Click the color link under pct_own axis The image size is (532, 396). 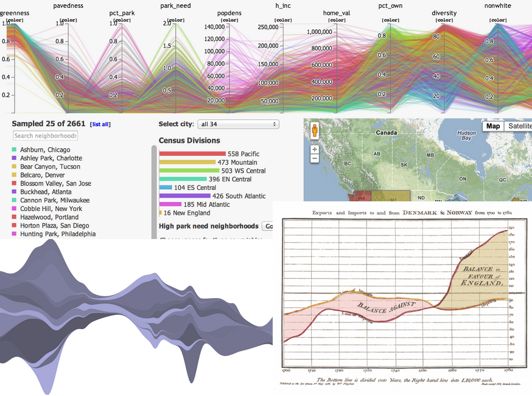pos(391,20)
